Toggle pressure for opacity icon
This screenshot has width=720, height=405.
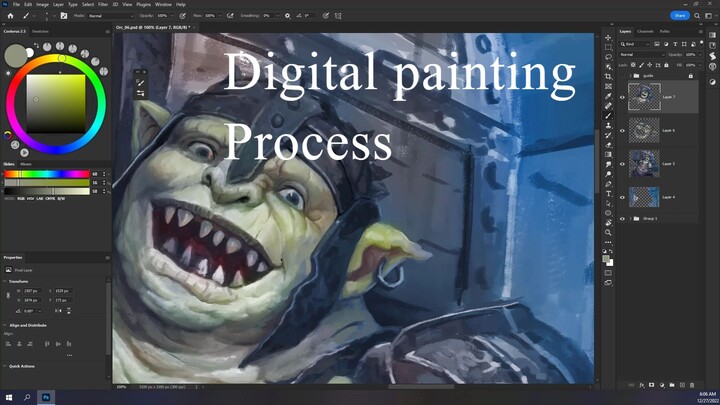coord(182,16)
